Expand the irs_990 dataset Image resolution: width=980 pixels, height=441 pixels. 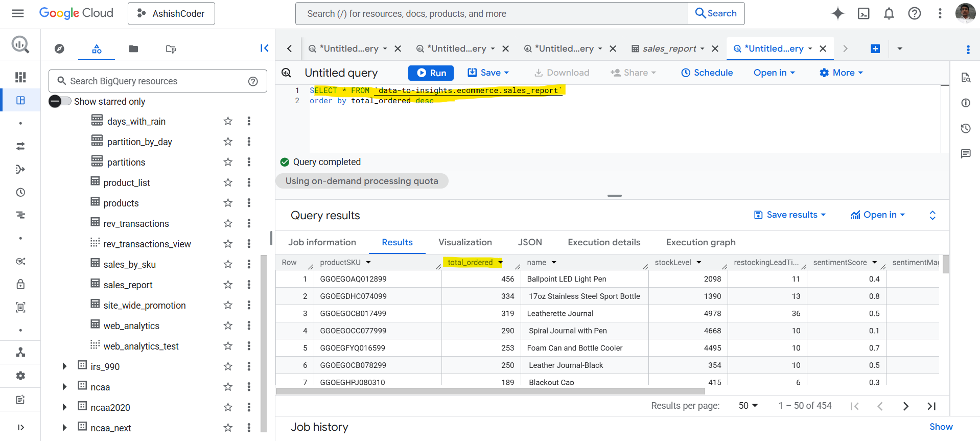[64, 366]
